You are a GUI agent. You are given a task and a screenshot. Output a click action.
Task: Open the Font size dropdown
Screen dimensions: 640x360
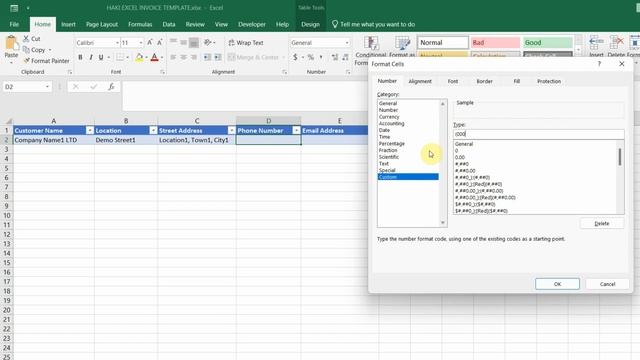141,42
